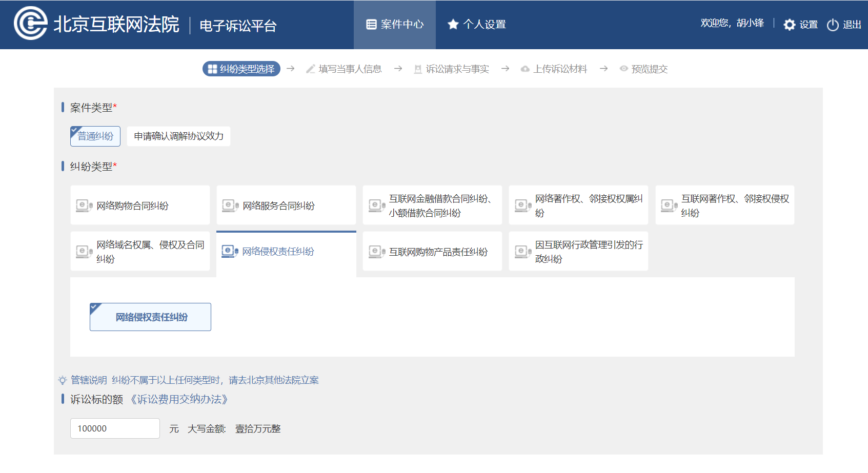Click the stamp icon next to 诉讼请求与事实

click(418, 69)
